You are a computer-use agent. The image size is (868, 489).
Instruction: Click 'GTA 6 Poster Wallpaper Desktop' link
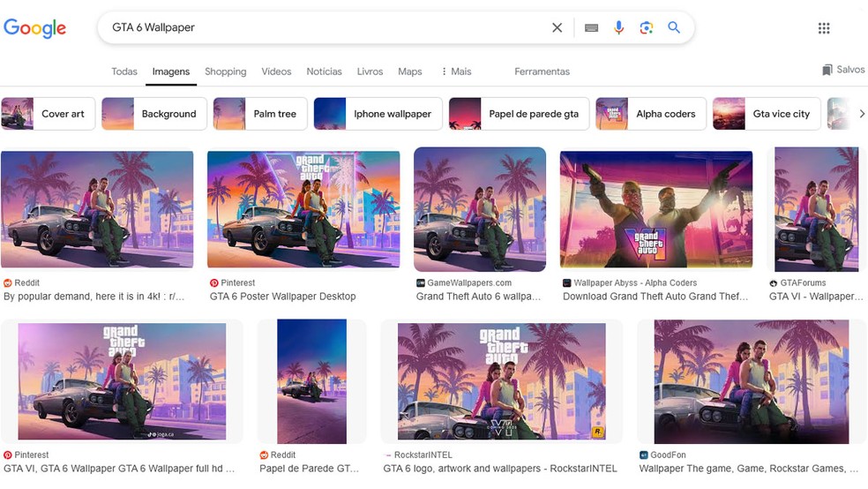(x=283, y=297)
